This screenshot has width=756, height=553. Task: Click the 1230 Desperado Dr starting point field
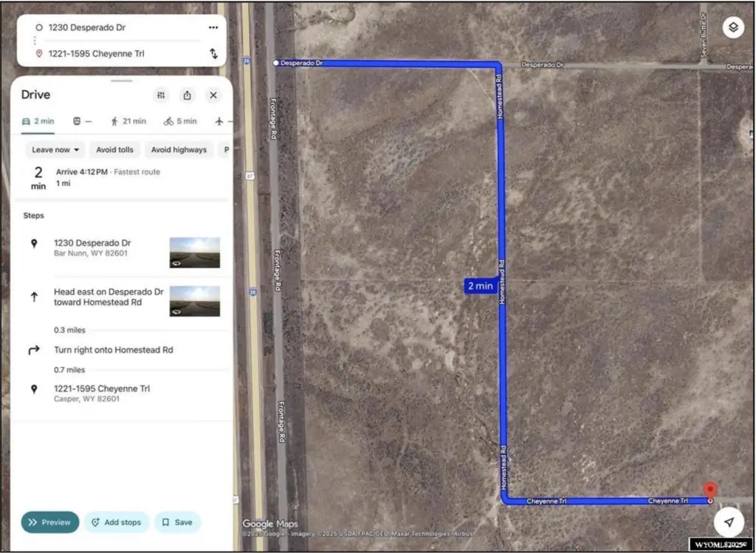(x=118, y=27)
